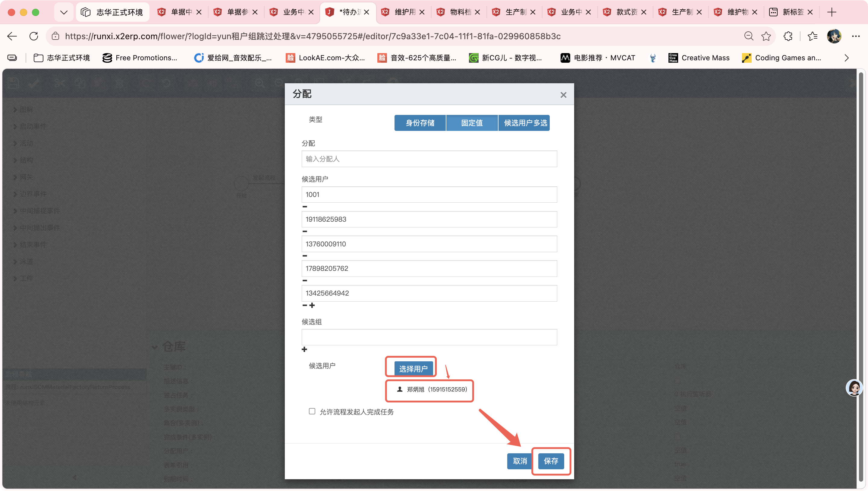Image resolution: width=868 pixels, height=491 pixels.
Task: Add a candidate group with plus icon
Action: 304,349
